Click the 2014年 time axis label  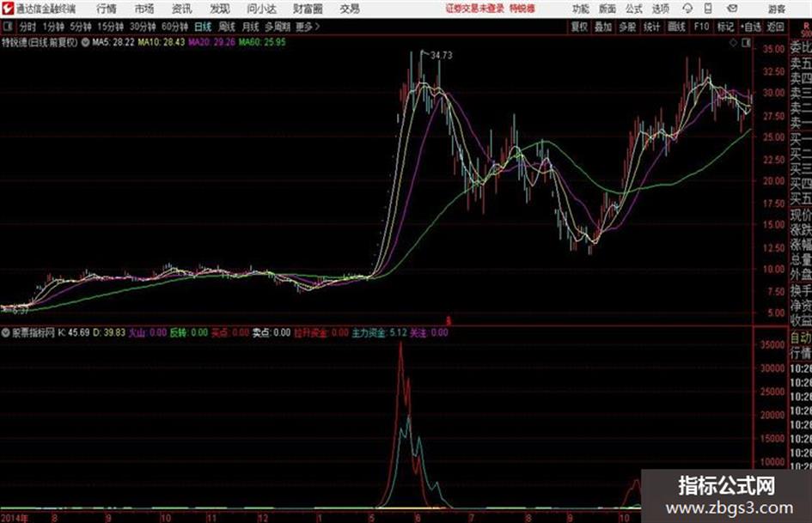(x=15, y=517)
